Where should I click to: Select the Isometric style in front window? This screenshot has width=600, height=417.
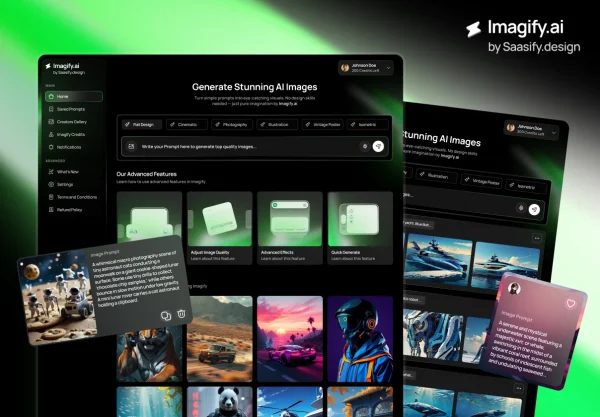click(367, 124)
